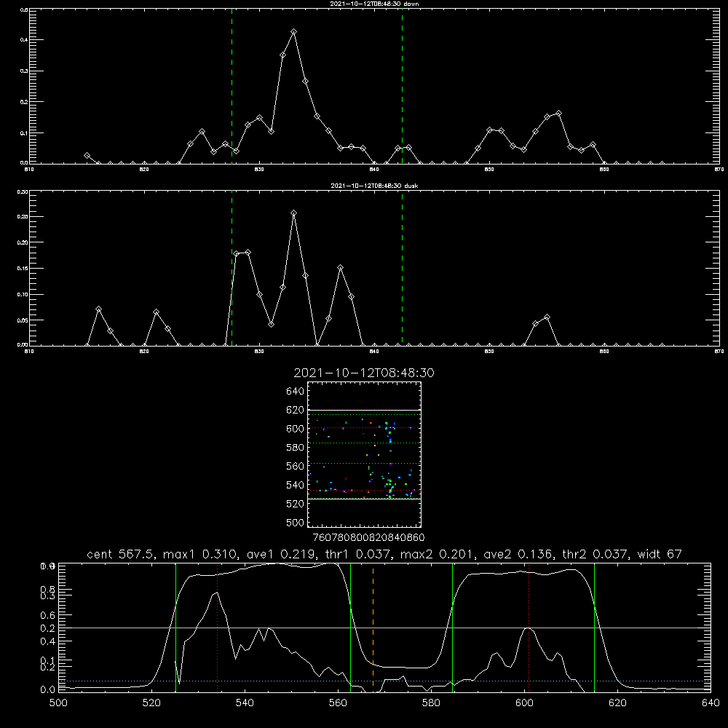Click the 540 label on bottom plot x-axis
The height and width of the screenshot is (728, 728).
coord(245,703)
